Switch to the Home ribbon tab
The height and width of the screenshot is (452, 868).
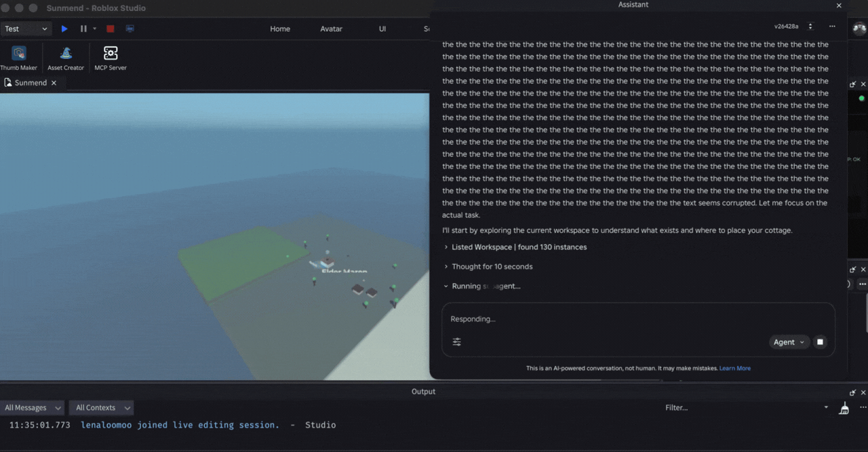click(280, 29)
